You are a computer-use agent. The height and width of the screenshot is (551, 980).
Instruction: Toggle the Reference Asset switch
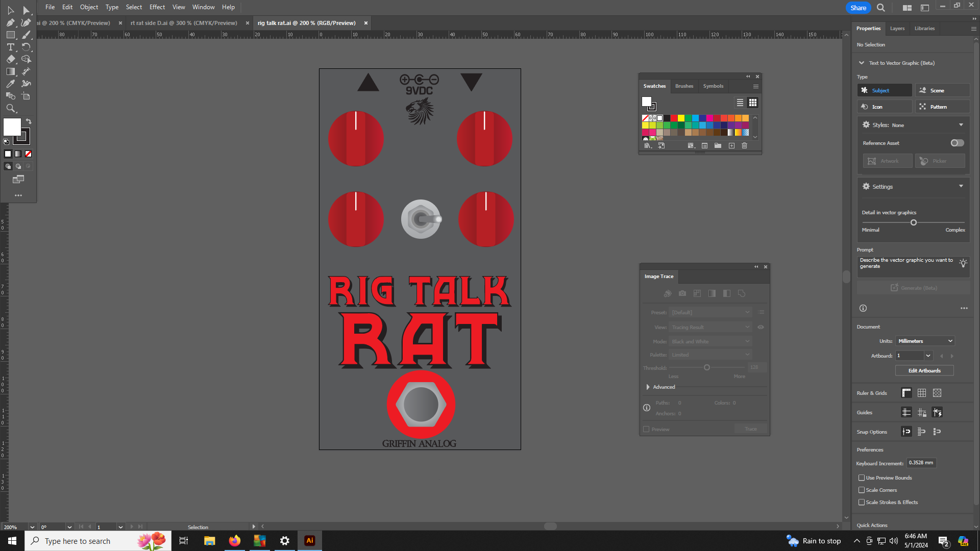[x=957, y=143]
